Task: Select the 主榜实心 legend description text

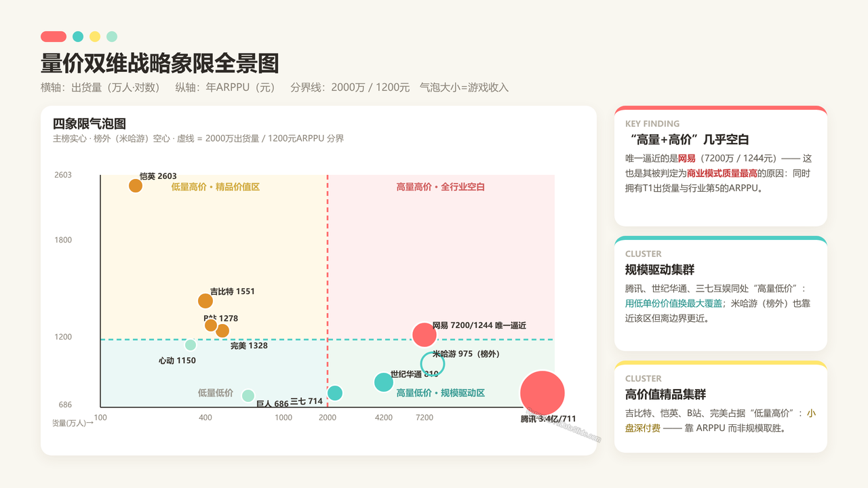Action: [198, 138]
